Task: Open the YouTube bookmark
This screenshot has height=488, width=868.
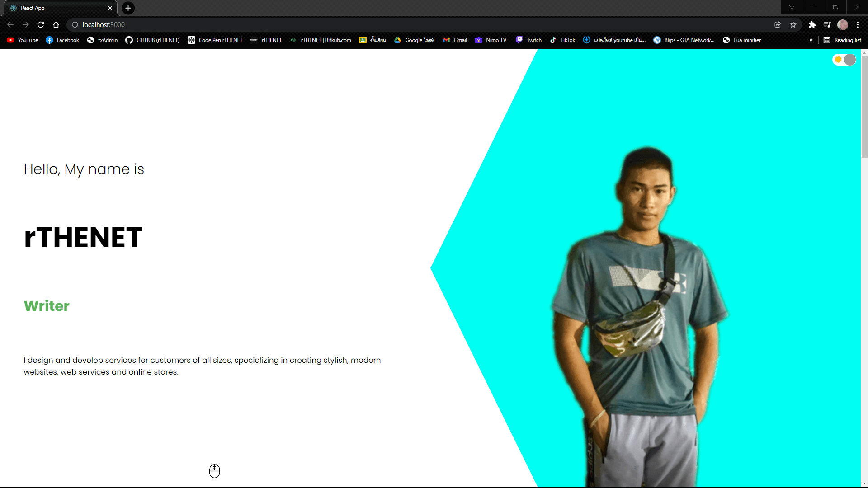Action: [x=23, y=40]
